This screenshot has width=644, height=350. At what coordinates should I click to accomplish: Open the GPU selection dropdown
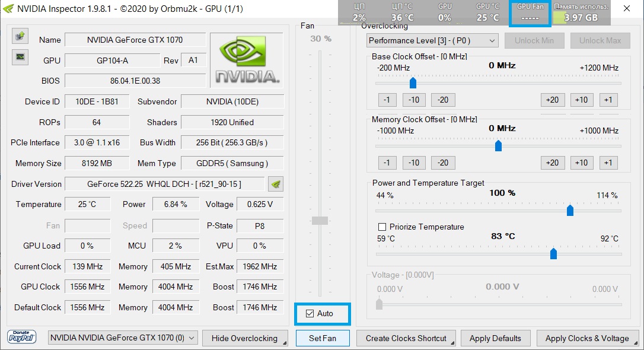(122, 338)
